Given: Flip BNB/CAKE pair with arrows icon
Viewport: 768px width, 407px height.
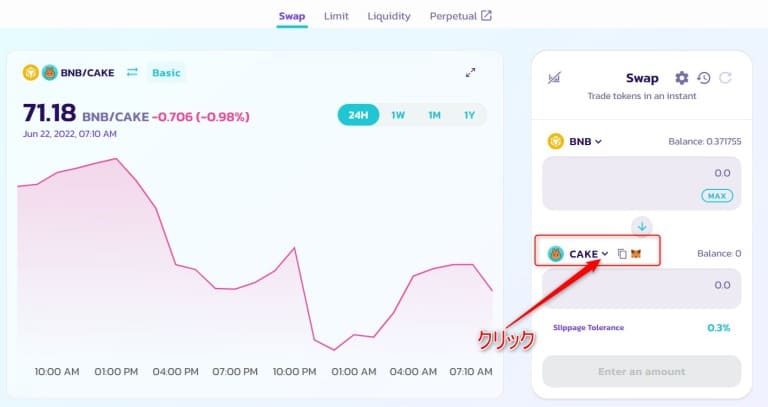Looking at the screenshot, I should tap(132, 72).
